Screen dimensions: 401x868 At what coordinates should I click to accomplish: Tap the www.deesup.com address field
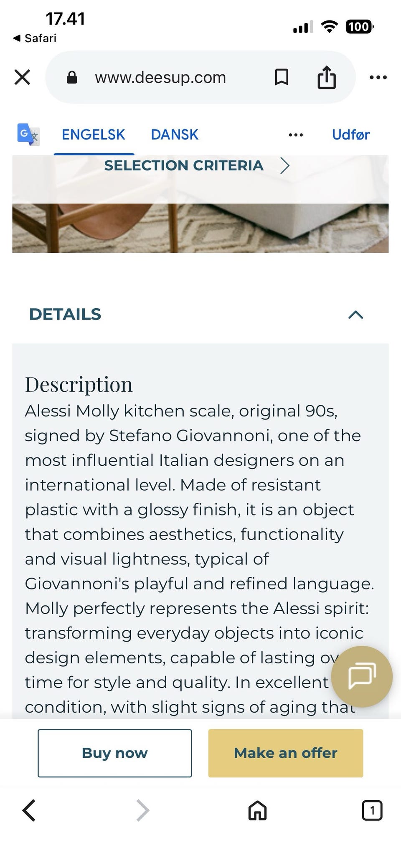(160, 77)
